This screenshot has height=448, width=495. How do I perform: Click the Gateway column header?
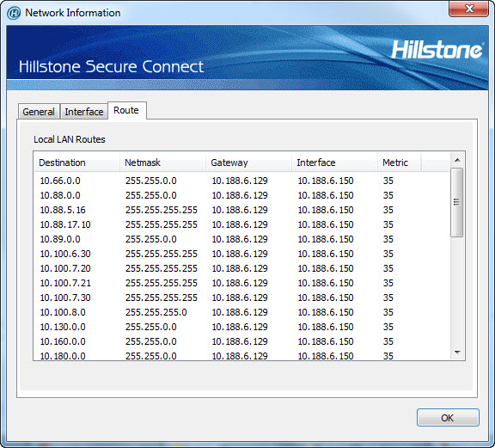(248, 163)
